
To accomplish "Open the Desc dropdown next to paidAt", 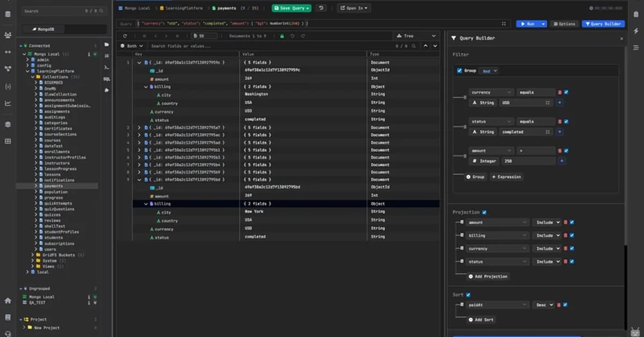I will pos(543,304).
